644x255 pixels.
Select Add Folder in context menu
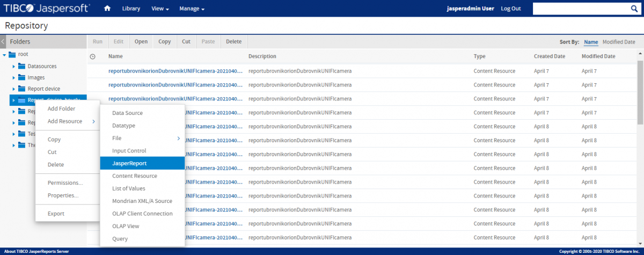pyautogui.click(x=61, y=108)
